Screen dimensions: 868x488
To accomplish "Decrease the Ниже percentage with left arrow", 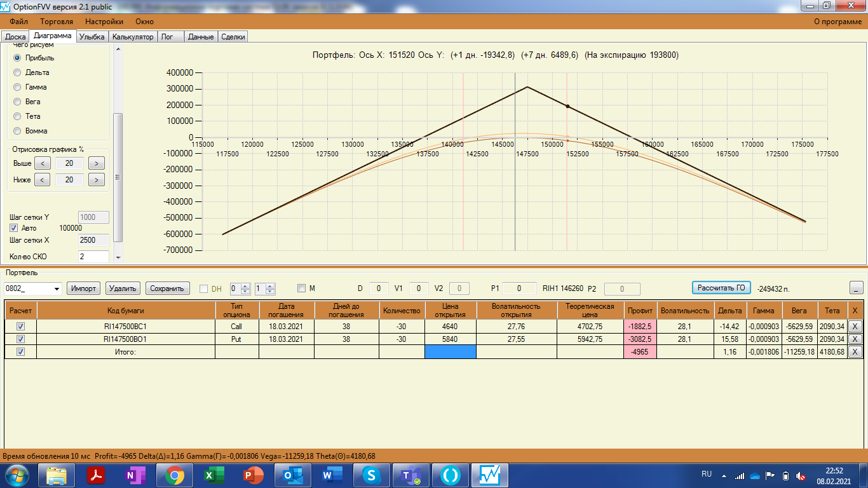I will (42, 180).
